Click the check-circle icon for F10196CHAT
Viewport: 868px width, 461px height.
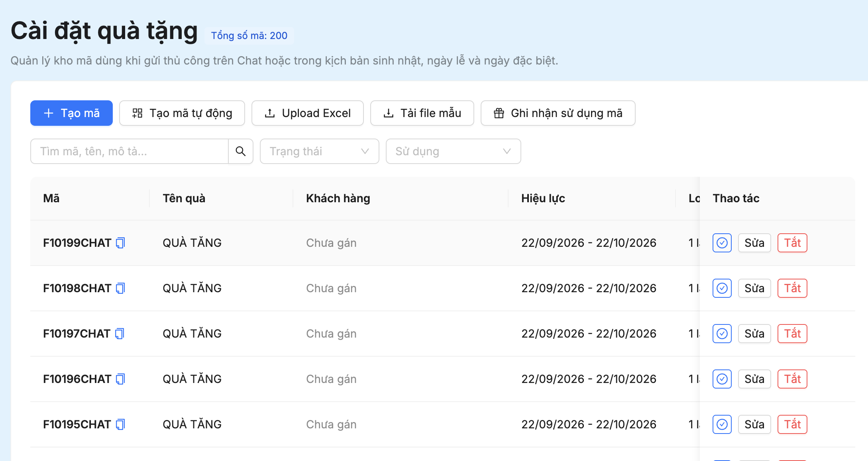pos(722,379)
